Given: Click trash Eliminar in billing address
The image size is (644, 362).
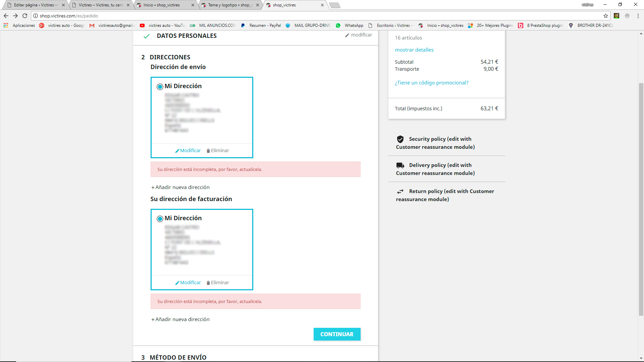Looking at the screenshot, I should tap(218, 283).
